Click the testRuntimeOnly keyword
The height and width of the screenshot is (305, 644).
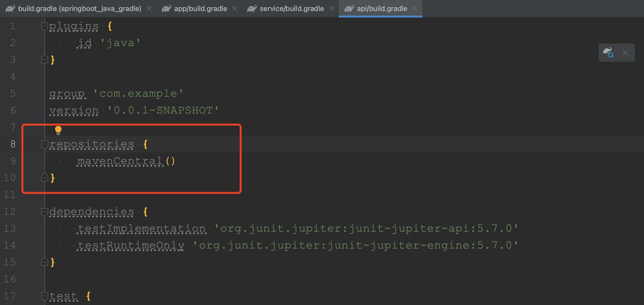[131, 245]
